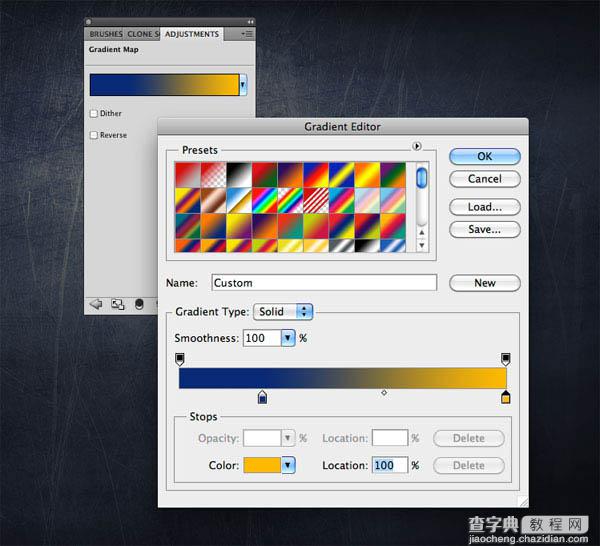Collapse the panel using double-arrow icon
Screen dimensions: 600x546
click(x=250, y=22)
